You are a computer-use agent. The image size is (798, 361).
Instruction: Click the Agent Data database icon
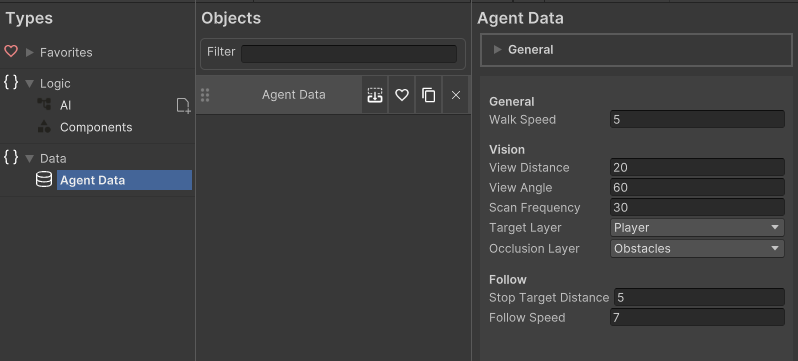pyautogui.click(x=44, y=179)
